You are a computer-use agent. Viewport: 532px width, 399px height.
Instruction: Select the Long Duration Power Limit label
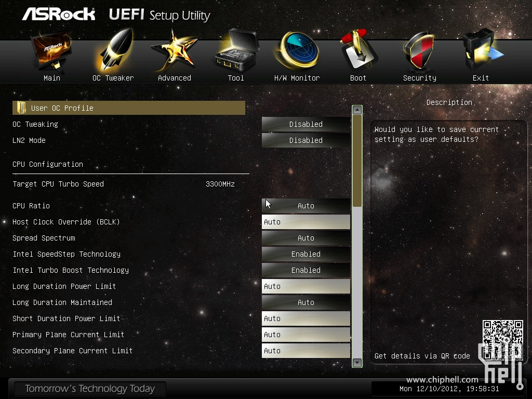(x=64, y=286)
